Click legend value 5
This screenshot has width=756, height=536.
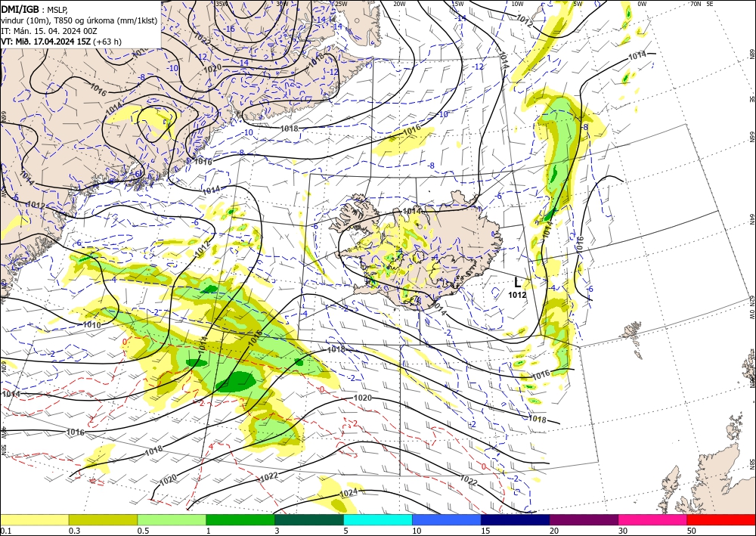pos(346,531)
